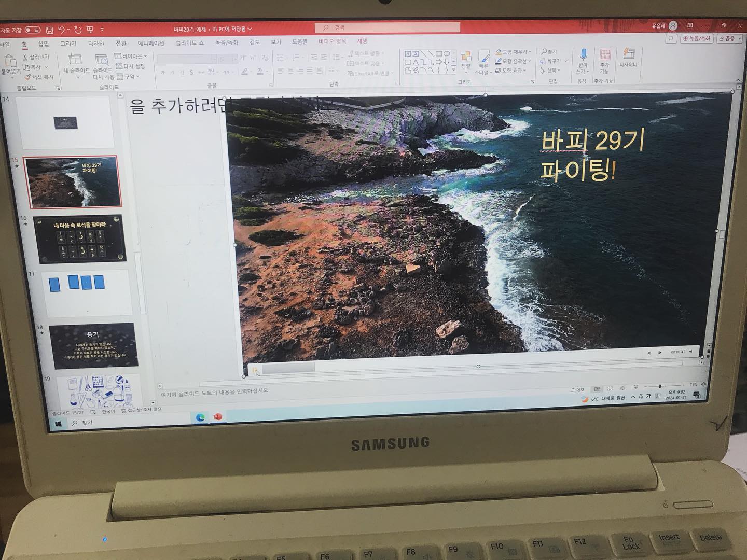Start 받아쓰기 dictation microphone

(x=583, y=61)
